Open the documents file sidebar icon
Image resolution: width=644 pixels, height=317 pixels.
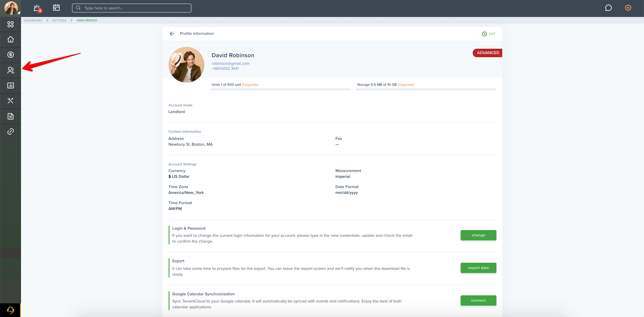click(x=11, y=116)
